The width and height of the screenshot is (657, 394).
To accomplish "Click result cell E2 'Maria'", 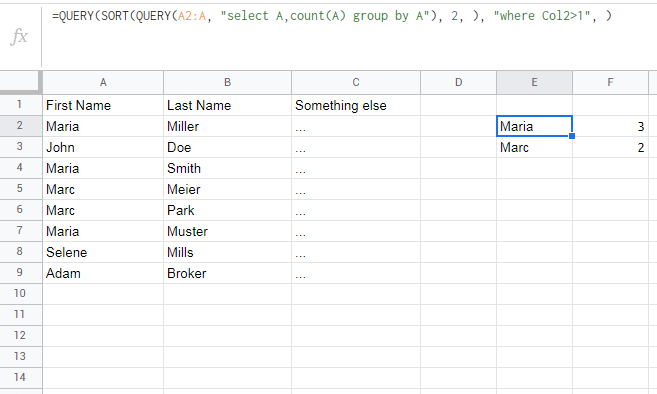I will (x=534, y=126).
